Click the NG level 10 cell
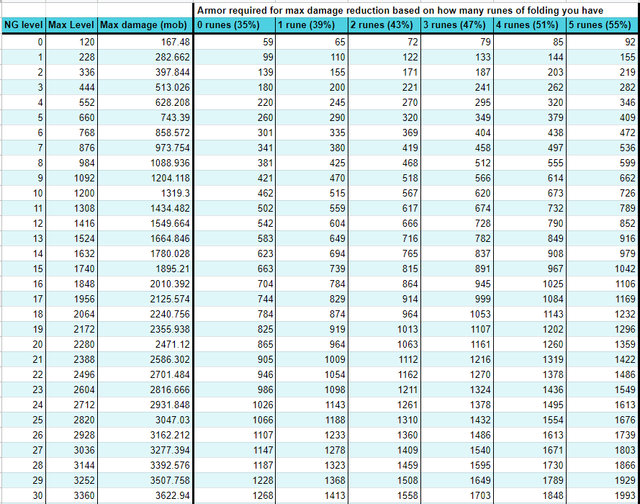640x504 pixels. coord(23,193)
